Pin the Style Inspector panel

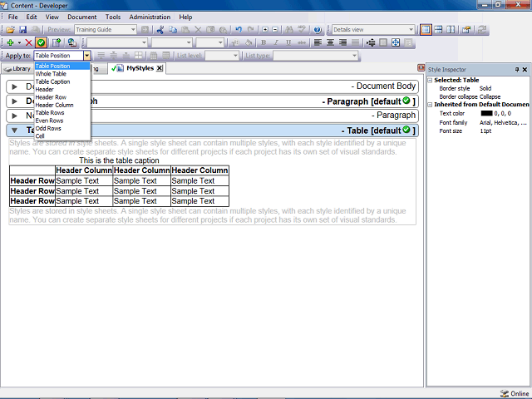tap(517, 70)
